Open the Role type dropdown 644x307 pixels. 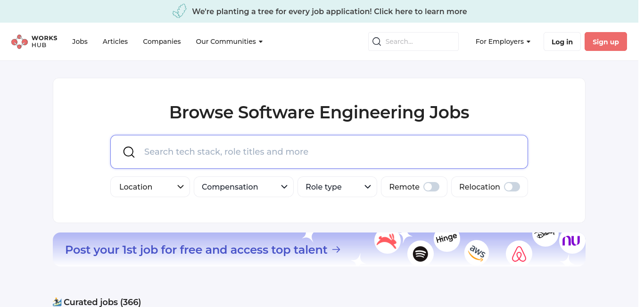(337, 187)
